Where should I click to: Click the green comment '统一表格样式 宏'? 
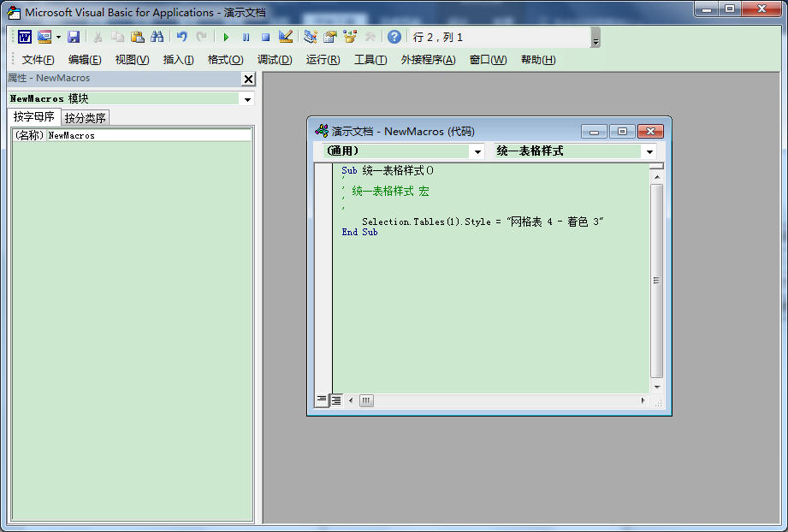(x=390, y=191)
